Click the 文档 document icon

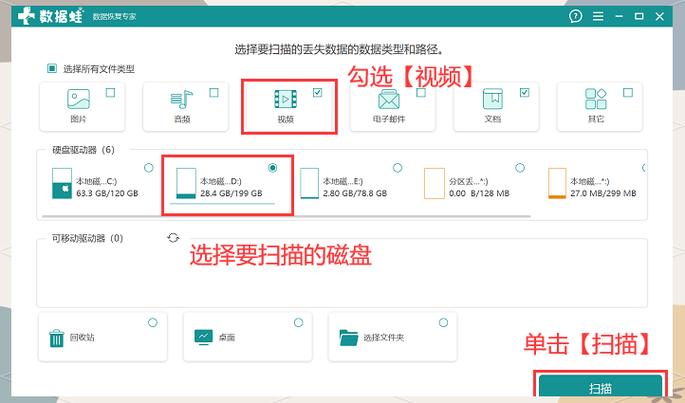(x=493, y=99)
